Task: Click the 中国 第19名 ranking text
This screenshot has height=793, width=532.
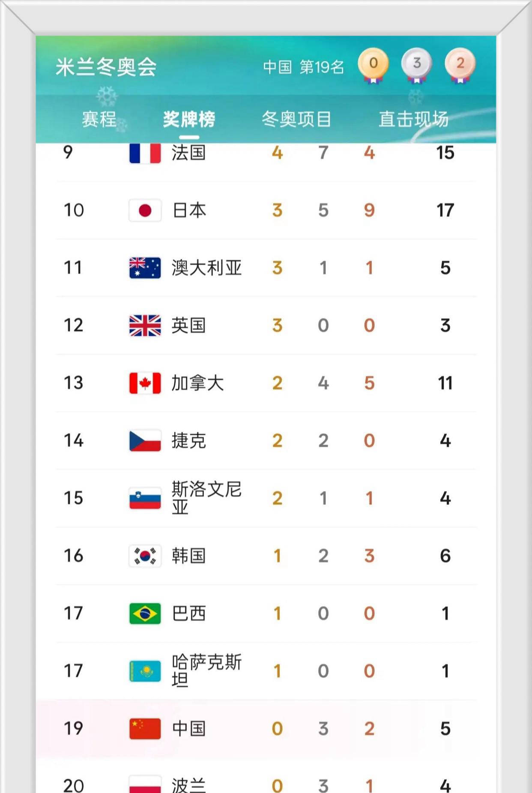Action: [x=303, y=67]
